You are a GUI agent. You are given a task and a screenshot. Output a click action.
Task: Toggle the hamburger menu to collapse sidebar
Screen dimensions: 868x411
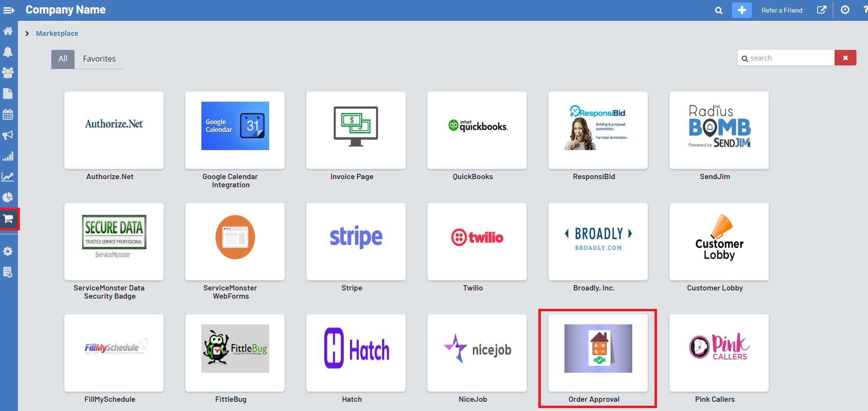click(9, 10)
